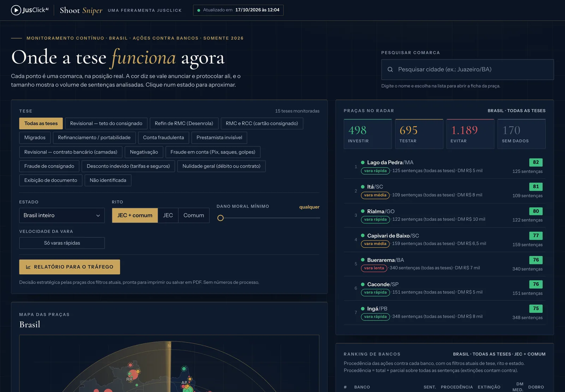Click the JusClick play logo icon

click(x=16, y=10)
